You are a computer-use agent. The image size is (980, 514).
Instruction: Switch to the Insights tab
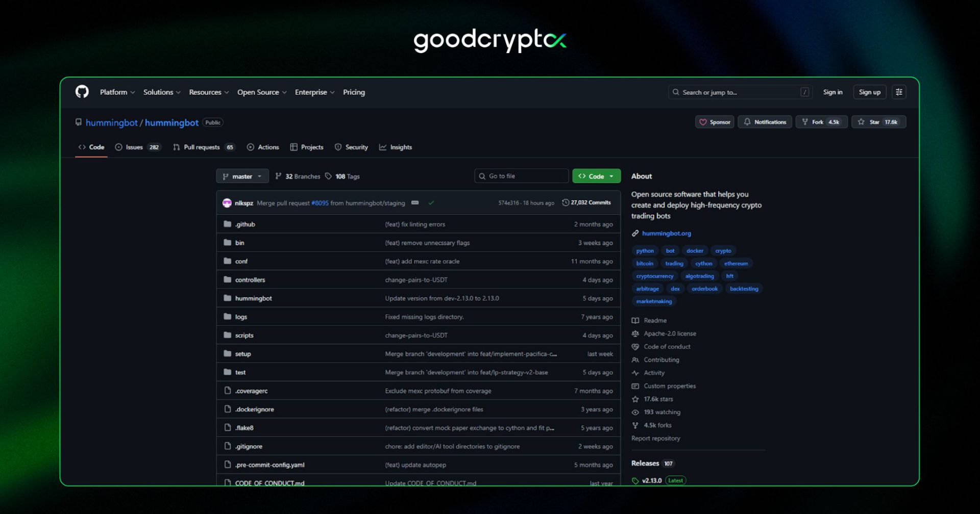pos(396,147)
